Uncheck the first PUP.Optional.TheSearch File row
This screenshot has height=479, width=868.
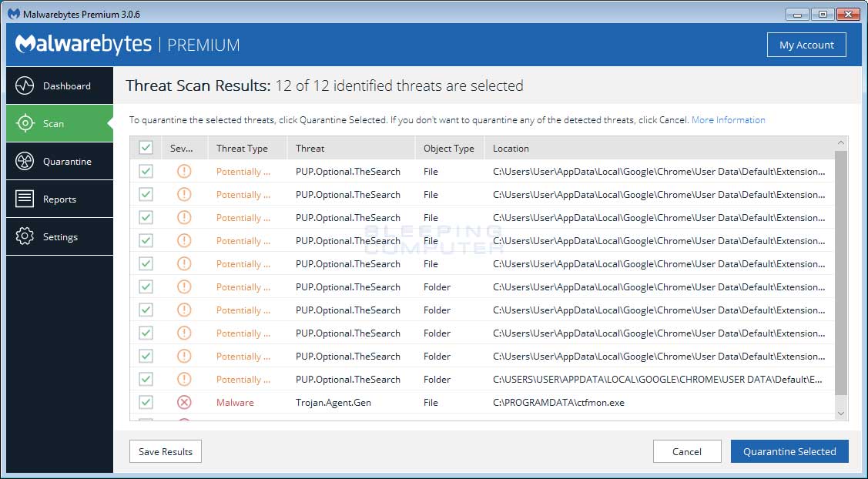(146, 171)
